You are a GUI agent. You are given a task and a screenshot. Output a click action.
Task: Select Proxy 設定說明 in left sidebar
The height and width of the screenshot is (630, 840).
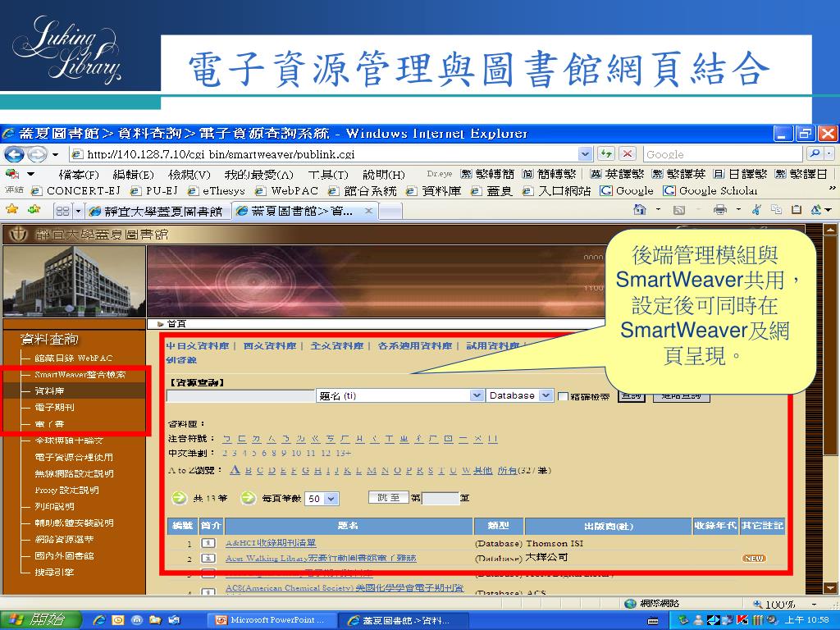[x=66, y=490]
